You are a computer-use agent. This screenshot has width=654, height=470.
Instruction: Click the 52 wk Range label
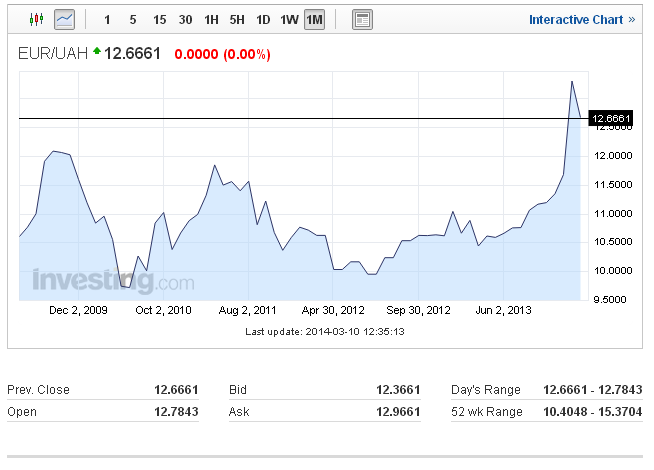[x=487, y=412]
